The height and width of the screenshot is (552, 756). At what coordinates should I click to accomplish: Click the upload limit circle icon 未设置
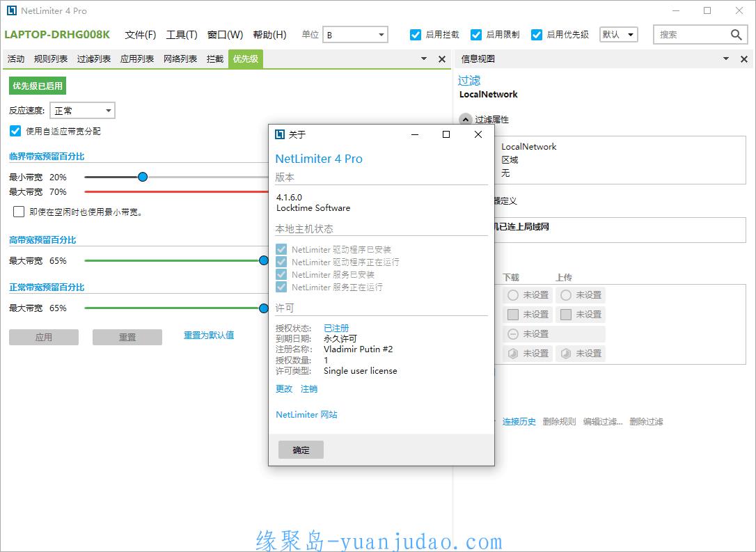[566, 295]
